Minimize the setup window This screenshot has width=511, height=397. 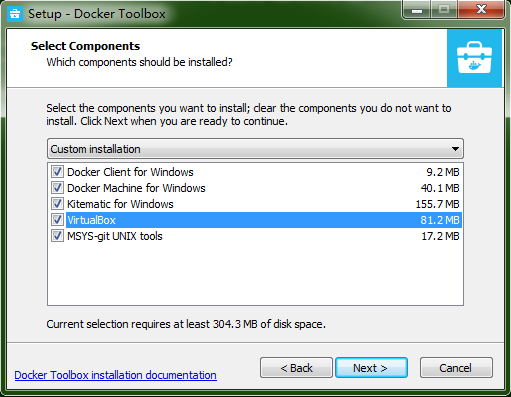[417, 10]
